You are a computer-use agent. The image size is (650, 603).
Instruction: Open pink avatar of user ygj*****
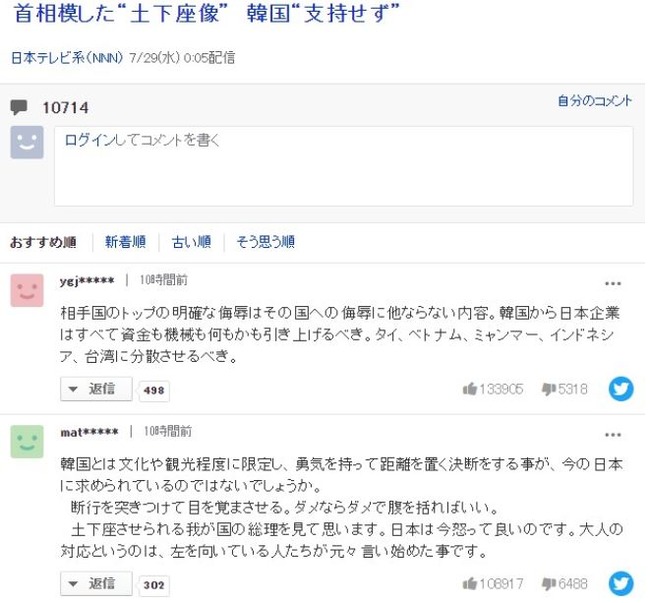pyautogui.click(x=27, y=290)
